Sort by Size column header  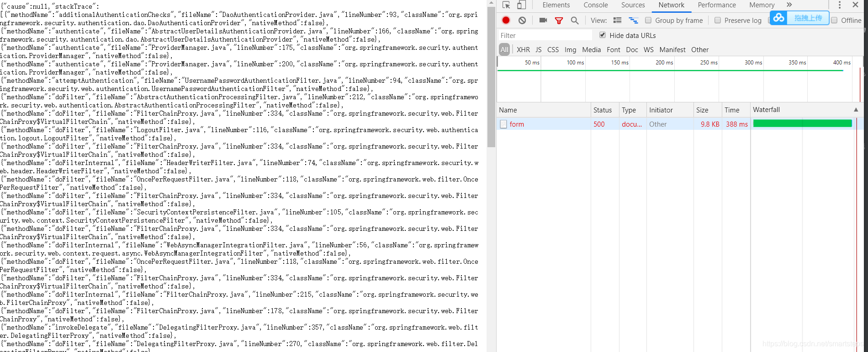707,110
